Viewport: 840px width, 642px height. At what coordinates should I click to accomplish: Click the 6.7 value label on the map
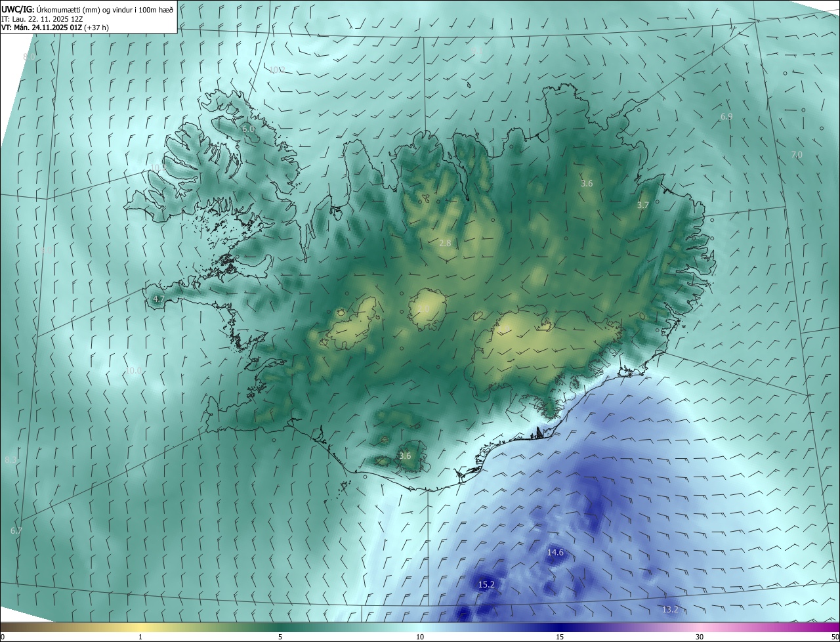click(x=16, y=530)
